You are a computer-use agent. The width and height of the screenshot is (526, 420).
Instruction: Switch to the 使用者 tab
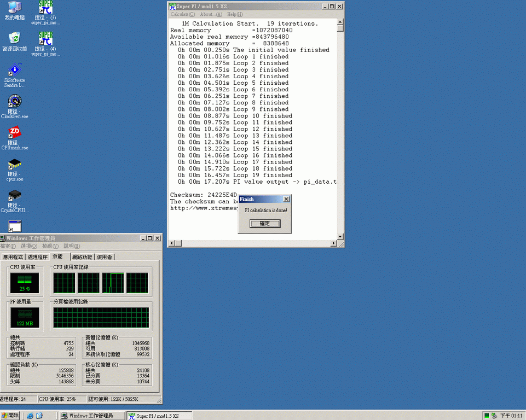point(105,257)
